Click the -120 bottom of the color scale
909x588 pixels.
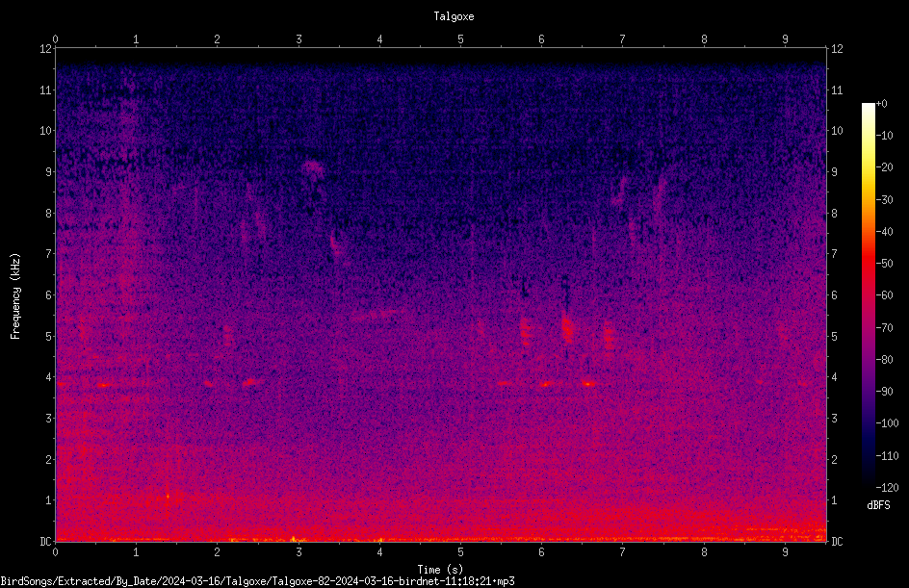point(887,487)
